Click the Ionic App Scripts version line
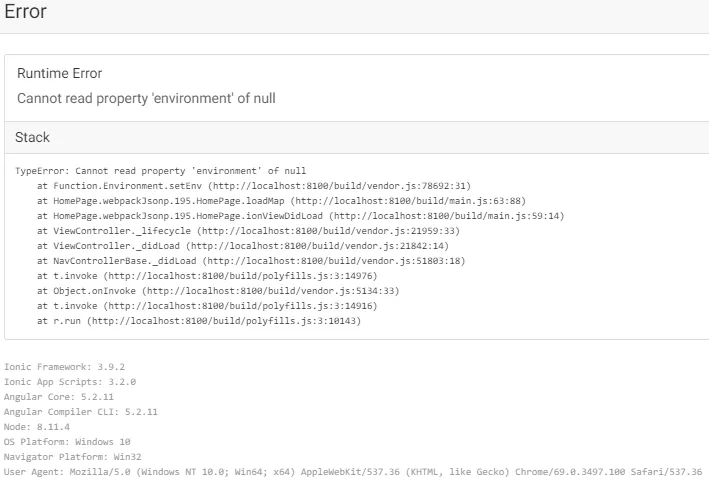Screen dimensions: 709x490 (69, 381)
